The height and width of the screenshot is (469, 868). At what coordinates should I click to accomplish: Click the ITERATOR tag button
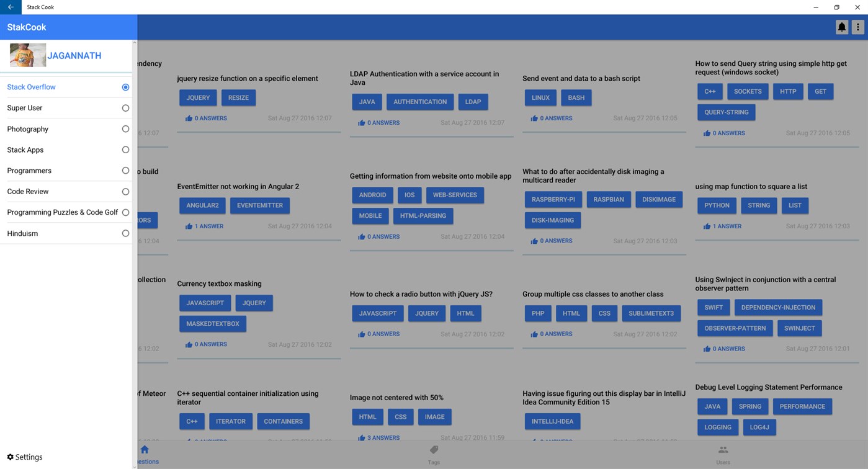231,422
